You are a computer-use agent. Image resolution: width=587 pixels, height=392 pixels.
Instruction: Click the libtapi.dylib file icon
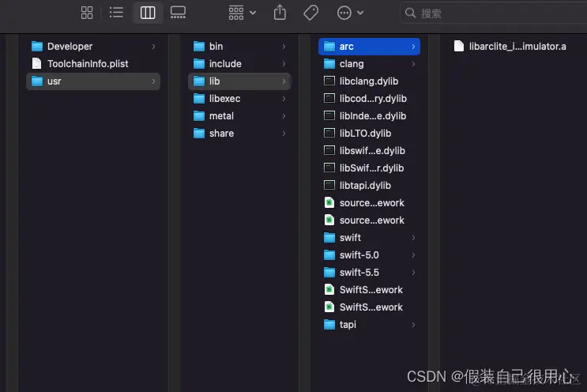(329, 185)
